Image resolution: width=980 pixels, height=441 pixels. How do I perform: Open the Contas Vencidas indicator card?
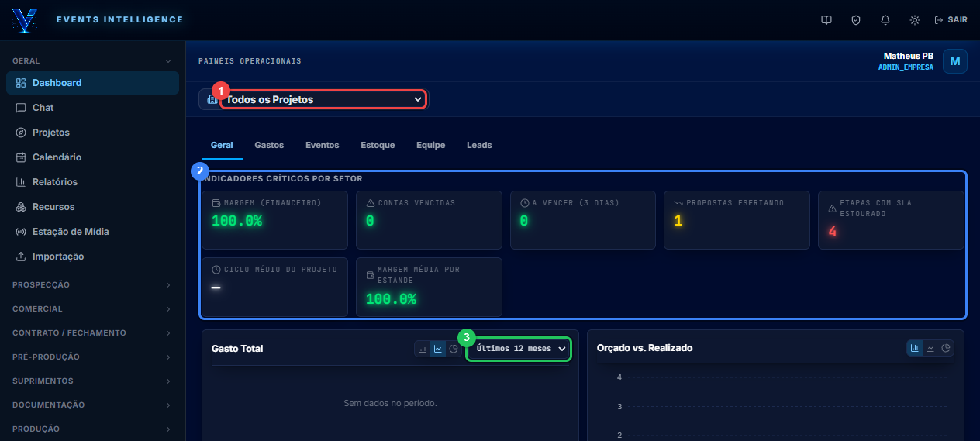click(429, 220)
